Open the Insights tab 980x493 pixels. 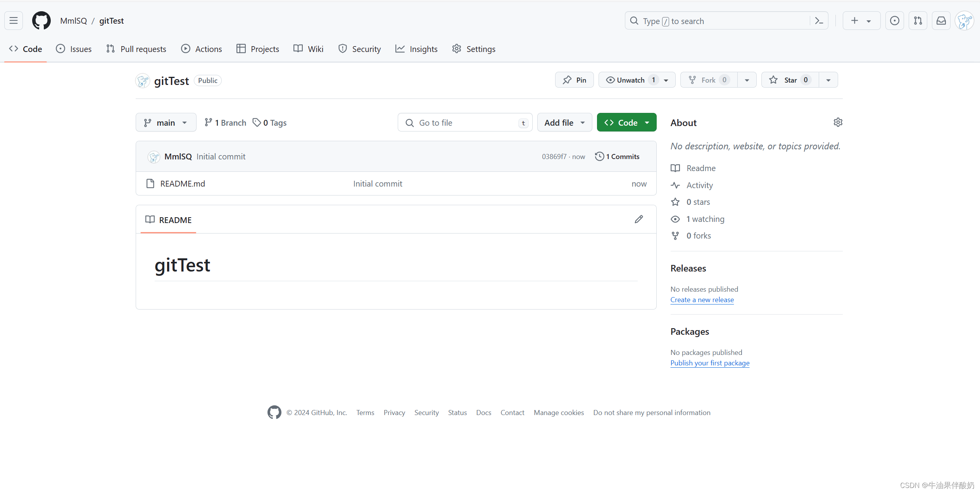pyautogui.click(x=416, y=49)
